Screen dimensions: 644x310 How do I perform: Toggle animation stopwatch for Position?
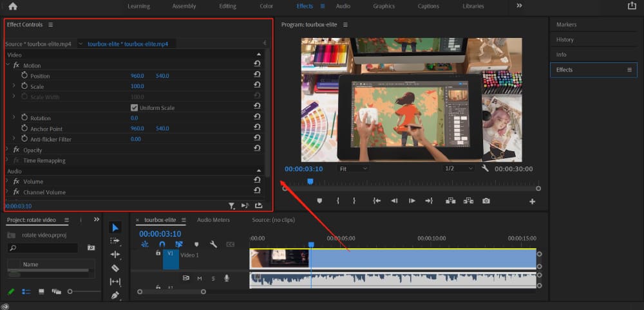tap(24, 76)
